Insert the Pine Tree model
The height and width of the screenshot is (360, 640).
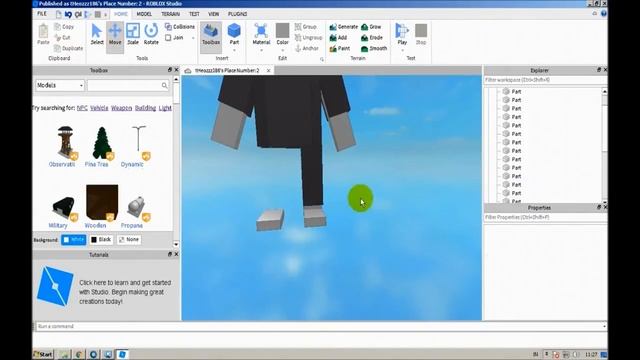click(x=101, y=142)
